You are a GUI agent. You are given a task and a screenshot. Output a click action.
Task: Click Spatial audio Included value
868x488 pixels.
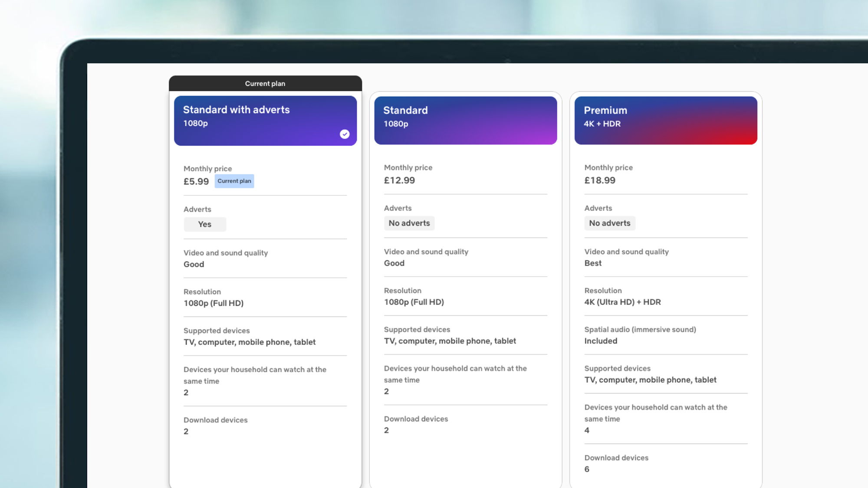click(x=601, y=341)
